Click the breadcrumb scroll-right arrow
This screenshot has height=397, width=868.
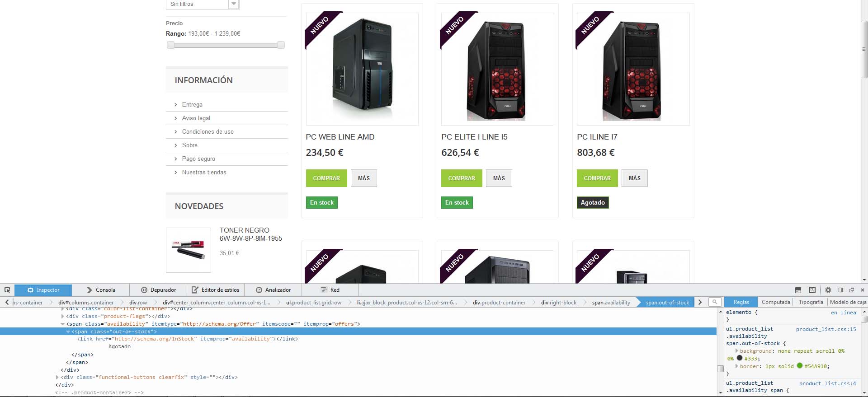tap(700, 302)
